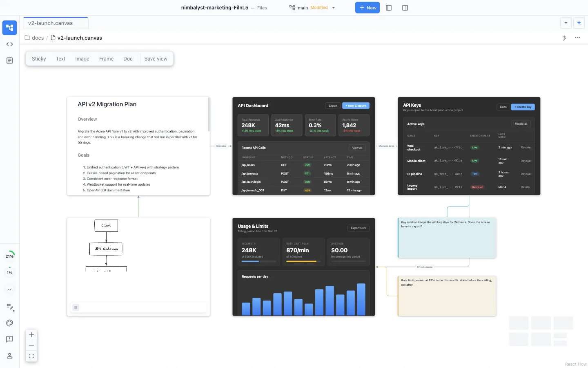Click New Endpoint on API Dashboard
This screenshot has height=368, width=588.
click(356, 105)
